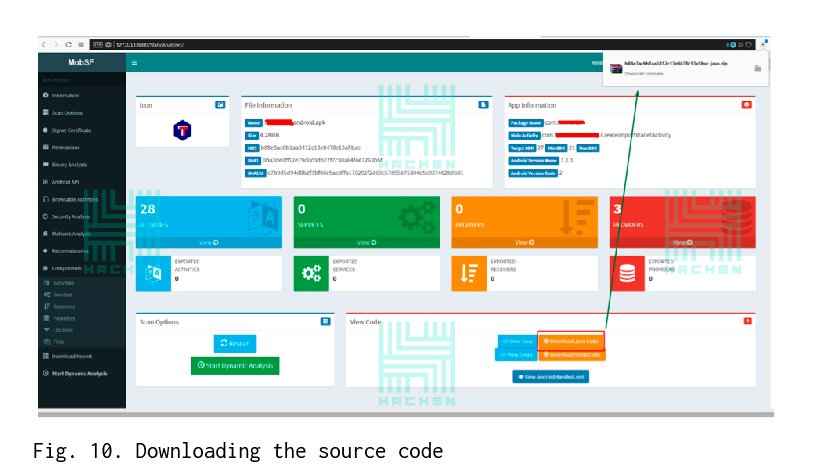
Task: Click the Exported Services gears icon
Action: 311,273
